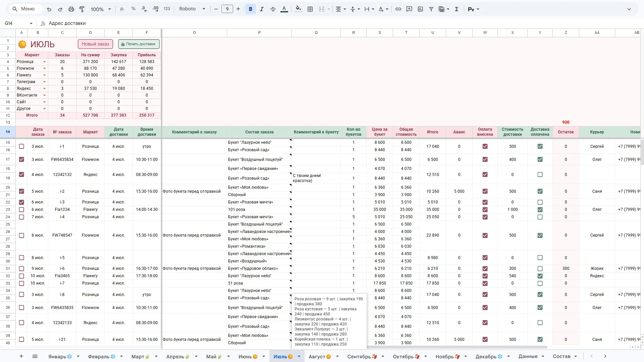The image size is (644, 362).
Task: Click the font size input field
Action: (x=227, y=9)
